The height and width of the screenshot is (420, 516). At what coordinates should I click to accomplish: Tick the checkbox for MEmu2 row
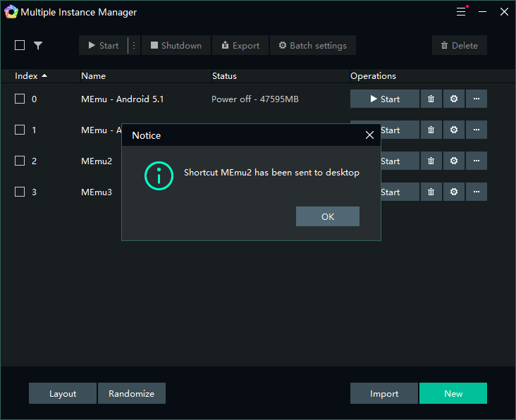20,161
